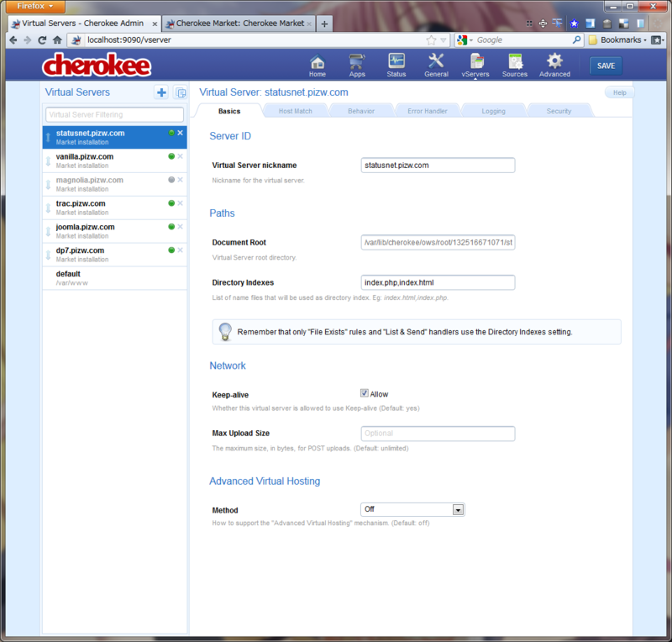Click blue star toolbar extension icon
Screen dimensions: 672x642
574,24
